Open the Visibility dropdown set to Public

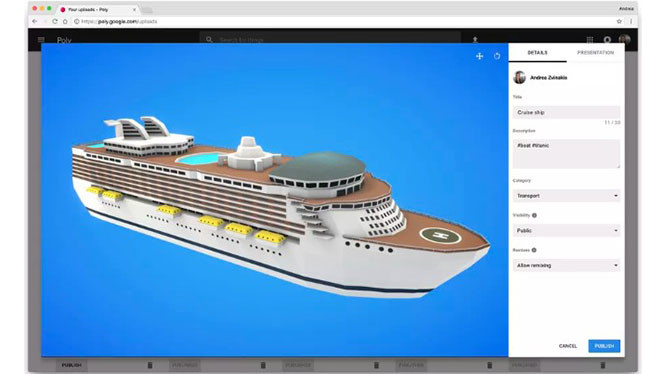coord(567,231)
